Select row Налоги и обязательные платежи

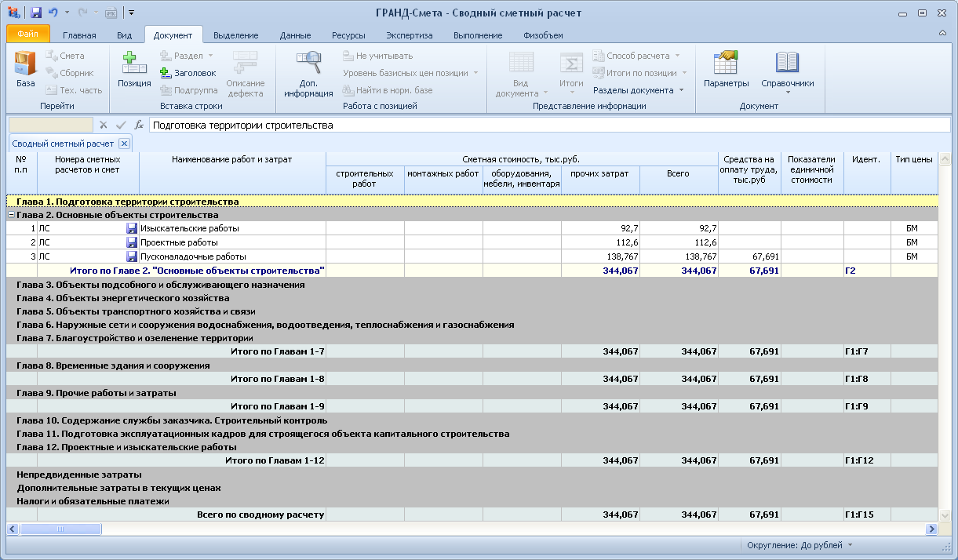pos(473,501)
